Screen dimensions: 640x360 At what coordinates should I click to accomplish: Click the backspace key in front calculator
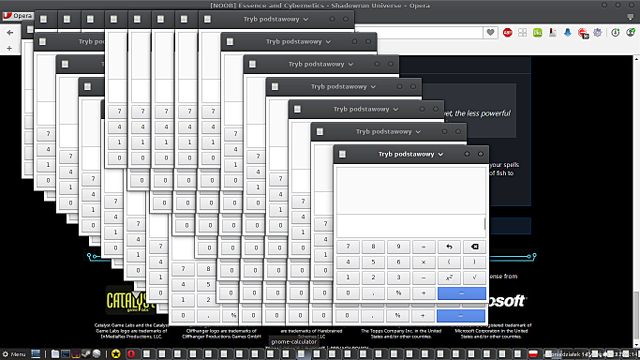click(474, 247)
